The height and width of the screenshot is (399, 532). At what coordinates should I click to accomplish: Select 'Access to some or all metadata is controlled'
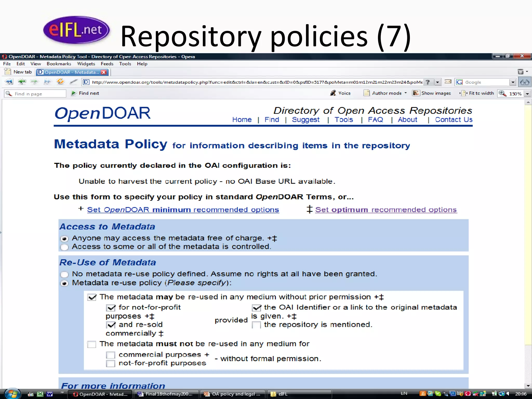pyautogui.click(x=64, y=247)
